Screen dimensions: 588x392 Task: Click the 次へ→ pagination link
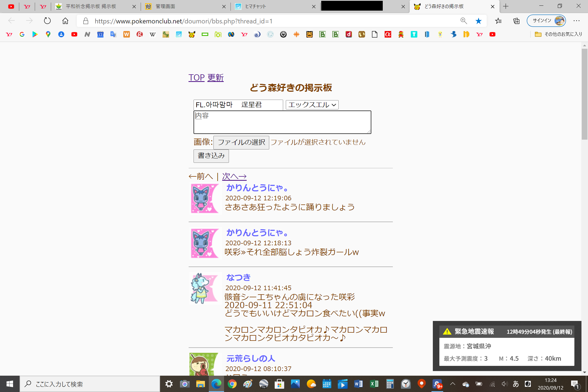click(234, 176)
